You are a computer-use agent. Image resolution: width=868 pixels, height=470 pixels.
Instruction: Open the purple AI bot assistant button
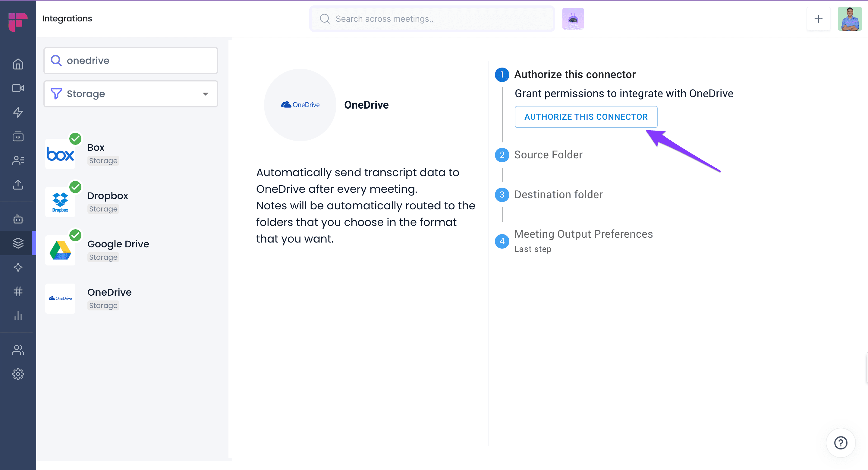click(x=573, y=18)
